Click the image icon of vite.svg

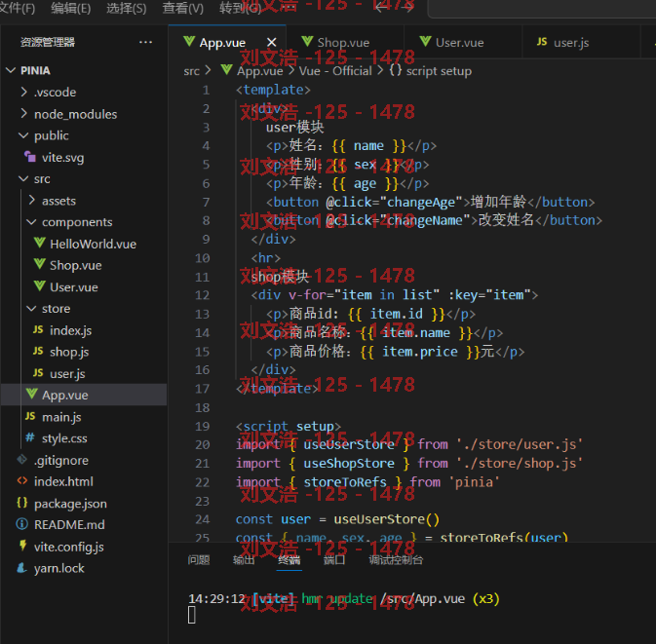[30, 157]
